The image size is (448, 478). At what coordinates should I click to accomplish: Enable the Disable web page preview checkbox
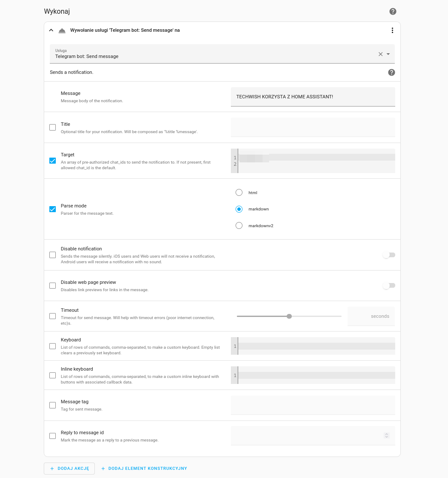[53, 286]
